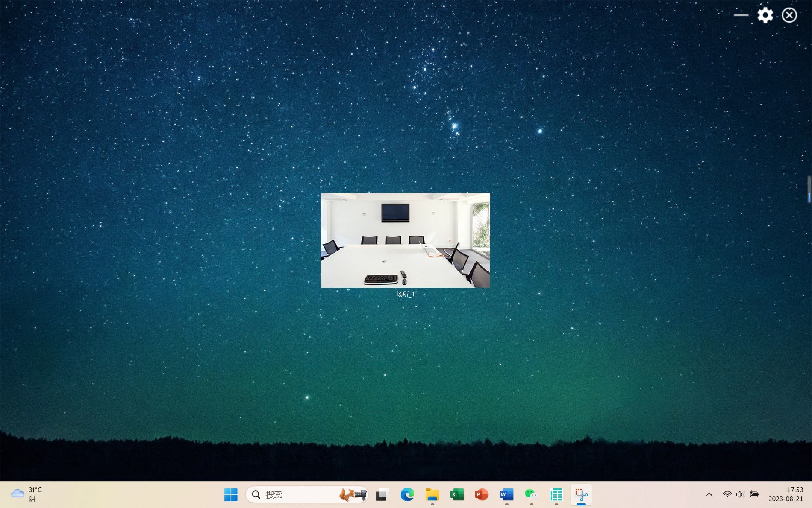This screenshot has width=812, height=508.
Task: Open File Explorer from taskbar
Action: [x=432, y=494]
